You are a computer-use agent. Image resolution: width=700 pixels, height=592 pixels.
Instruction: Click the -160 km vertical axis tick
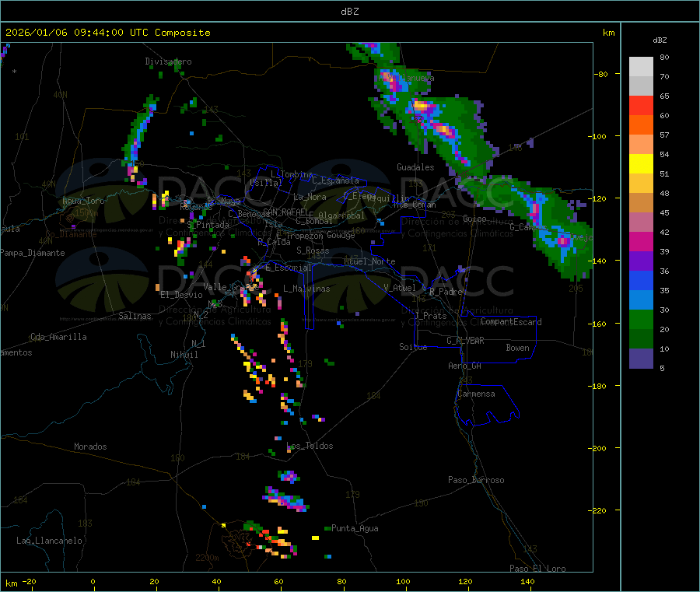(598, 324)
